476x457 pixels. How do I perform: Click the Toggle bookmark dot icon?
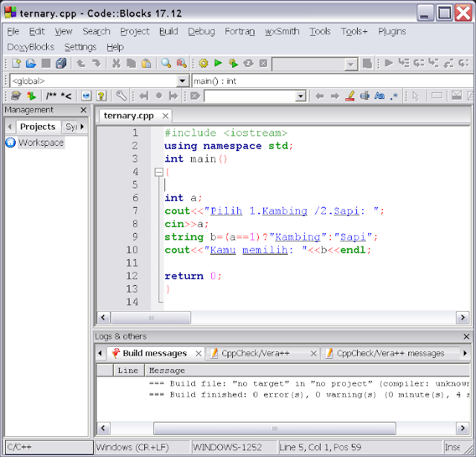click(158, 96)
